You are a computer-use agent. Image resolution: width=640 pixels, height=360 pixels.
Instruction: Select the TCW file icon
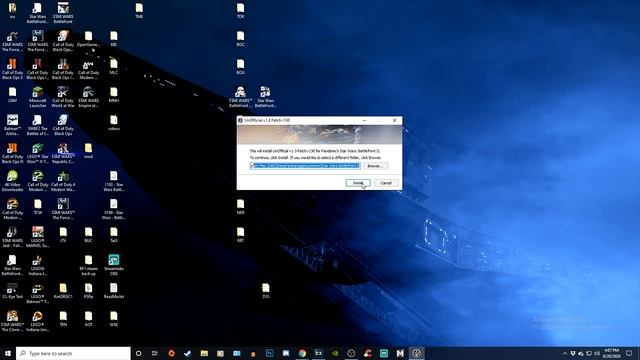(38, 207)
